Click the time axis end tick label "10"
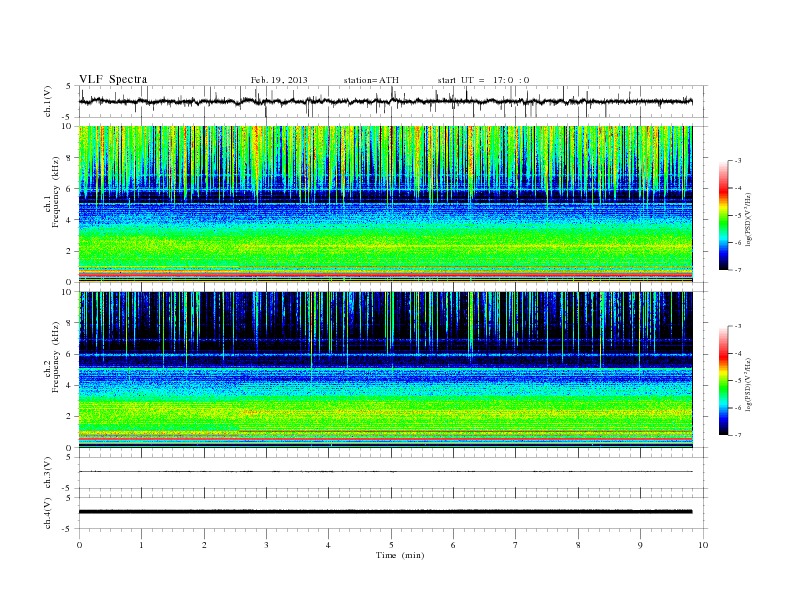The image size is (792, 612). click(703, 545)
